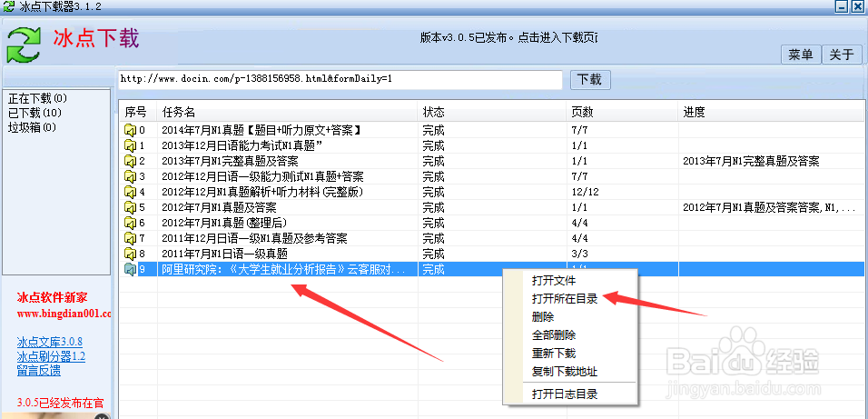Minimize the window from title bar

pos(842,7)
